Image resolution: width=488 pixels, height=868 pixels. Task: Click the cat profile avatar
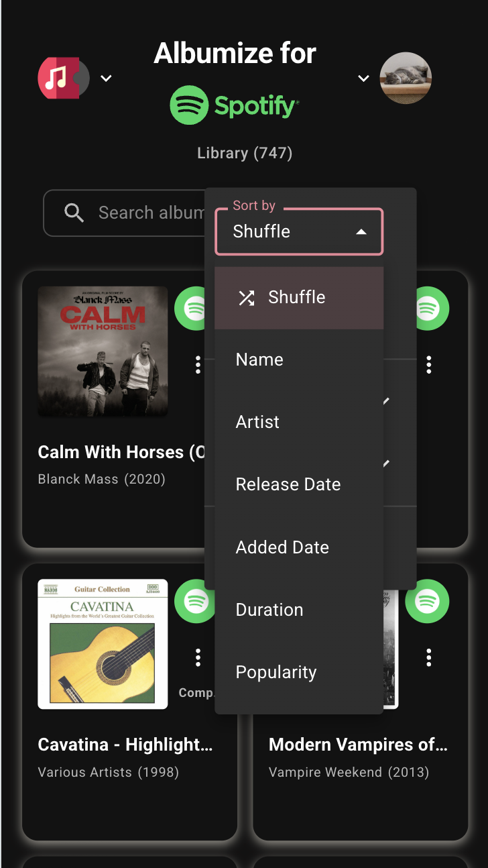[406, 78]
